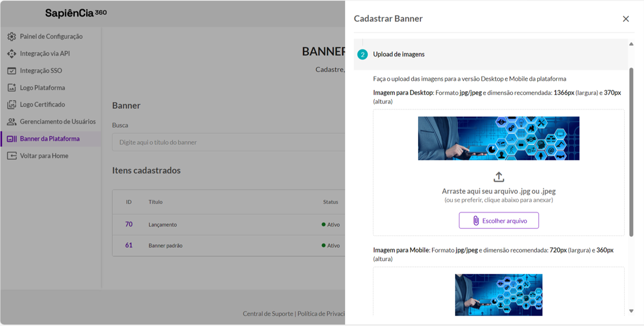Click the Integração via API icon
This screenshot has width=644, height=326.
coord(11,54)
